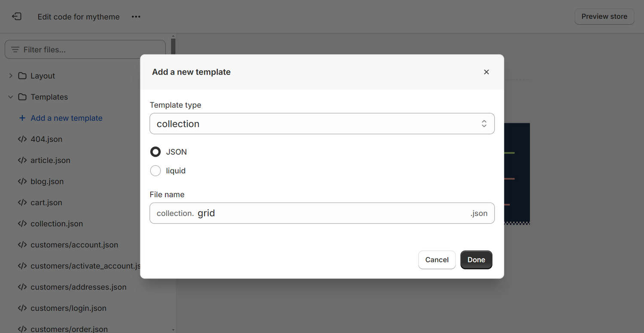This screenshot has height=333, width=644.
Task: Click the code icon next to 404.json
Action: (x=22, y=139)
